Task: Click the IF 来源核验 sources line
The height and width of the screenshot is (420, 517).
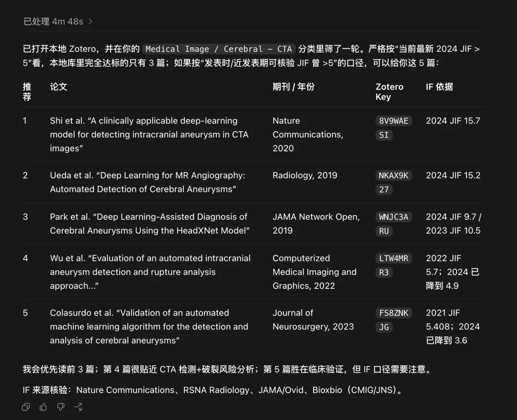Action: [x=214, y=390]
